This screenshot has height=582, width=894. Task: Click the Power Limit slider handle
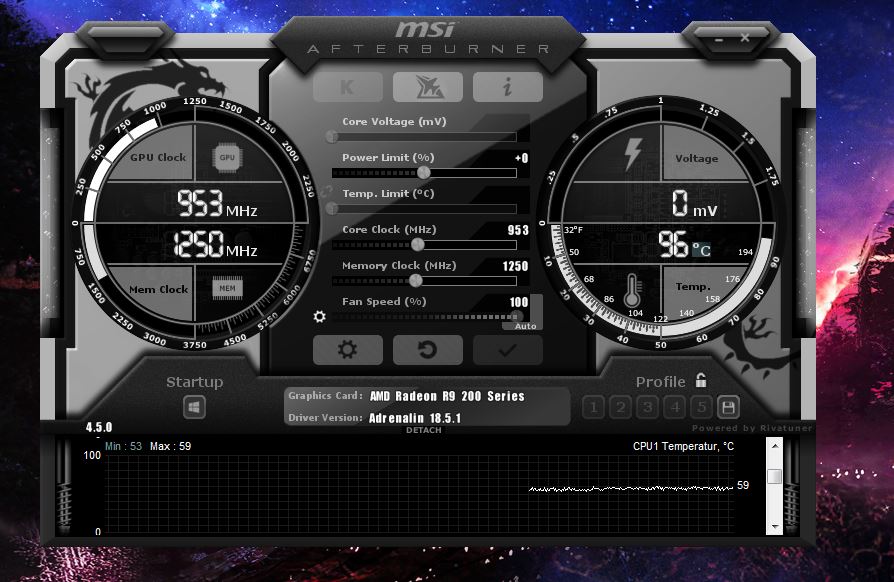pos(424,172)
